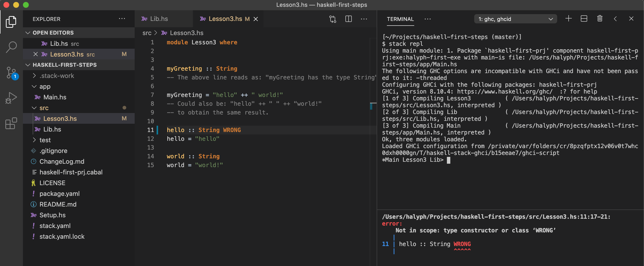Expand the test folder
The image size is (644, 266).
click(34, 140)
